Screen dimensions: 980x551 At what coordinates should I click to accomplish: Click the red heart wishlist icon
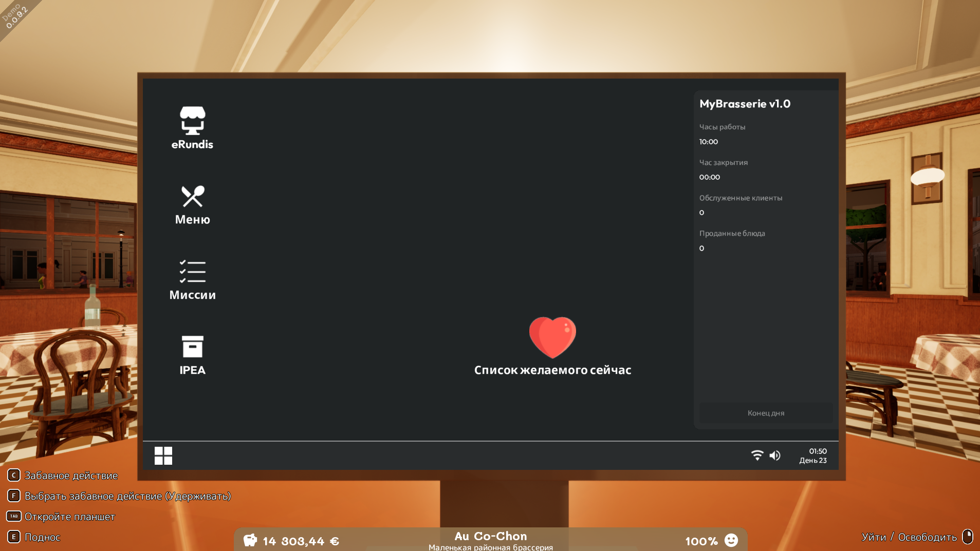coord(552,337)
